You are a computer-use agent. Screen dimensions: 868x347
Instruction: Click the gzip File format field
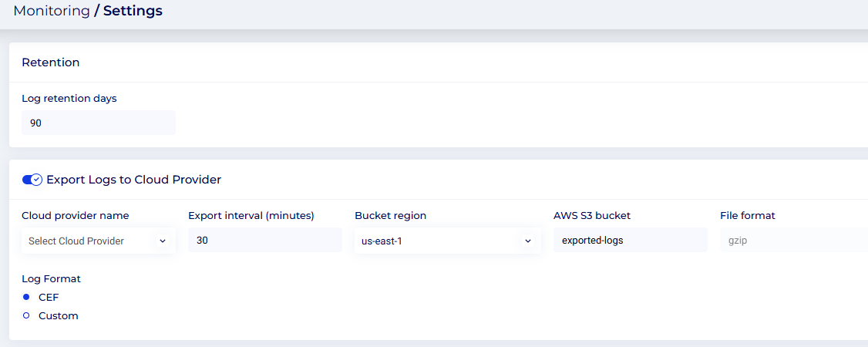(792, 240)
